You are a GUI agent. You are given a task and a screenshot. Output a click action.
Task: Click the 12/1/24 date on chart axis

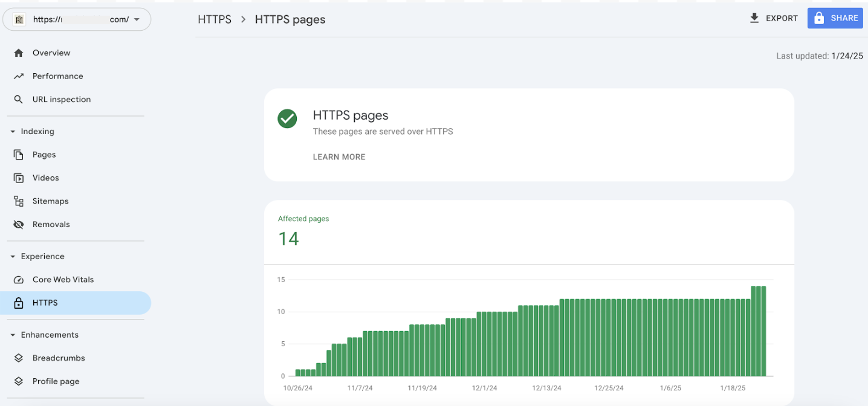[x=485, y=388]
